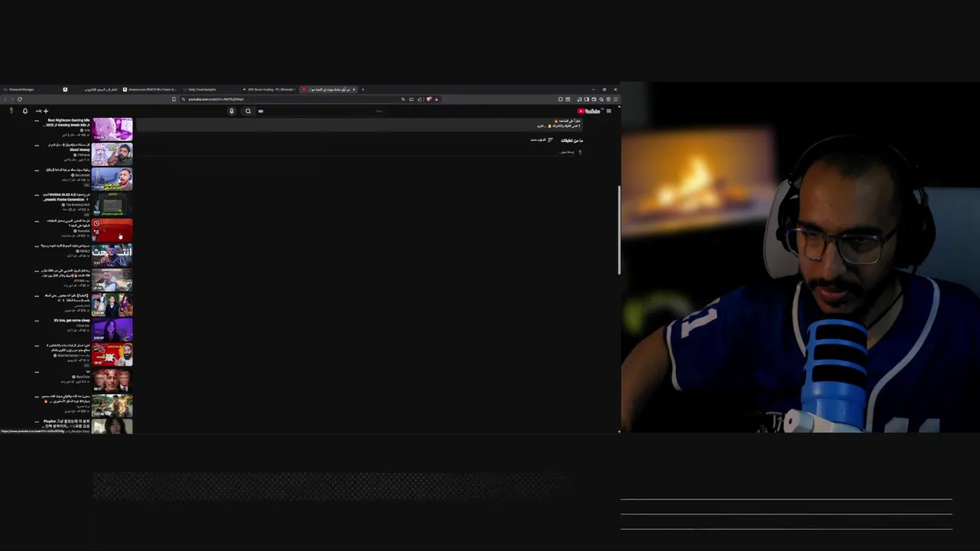980x551 pixels.
Task: Open the Brave Shields lion icon
Action: click(x=429, y=99)
